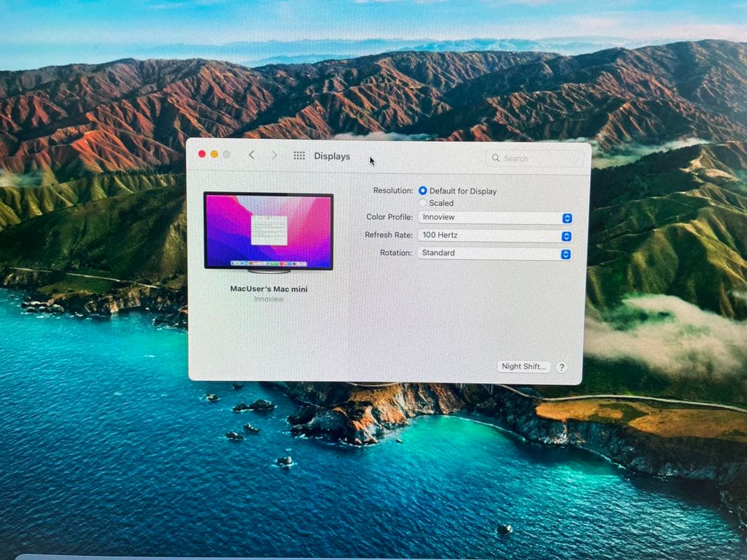Click the Innoview color profile value
The height and width of the screenshot is (560, 747).
(x=440, y=217)
